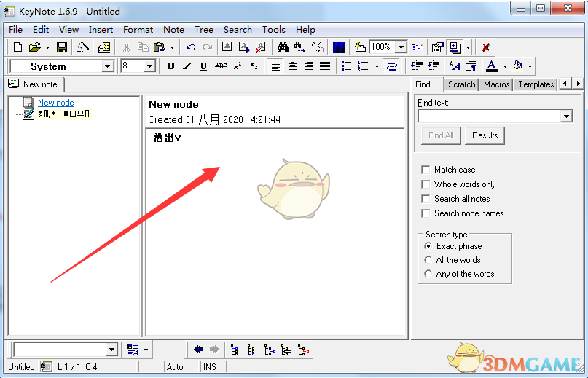Click the Find All button

[x=441, y=135]
